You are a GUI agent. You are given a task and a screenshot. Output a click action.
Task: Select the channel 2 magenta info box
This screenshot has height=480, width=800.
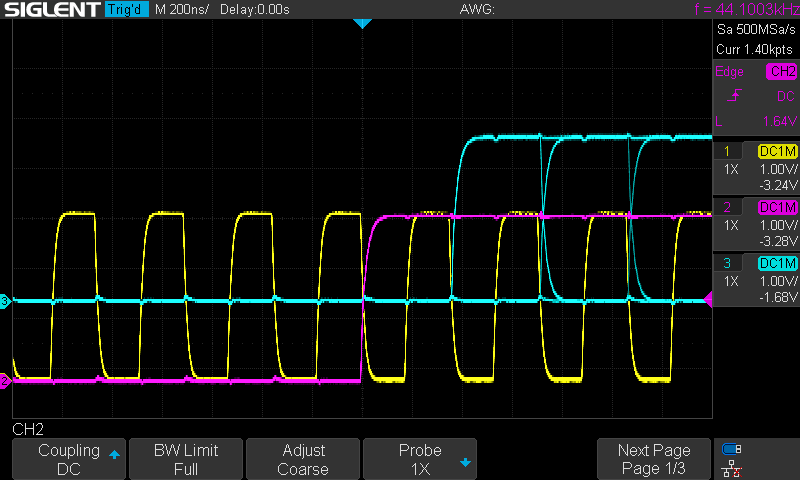[x=756, y=224]
